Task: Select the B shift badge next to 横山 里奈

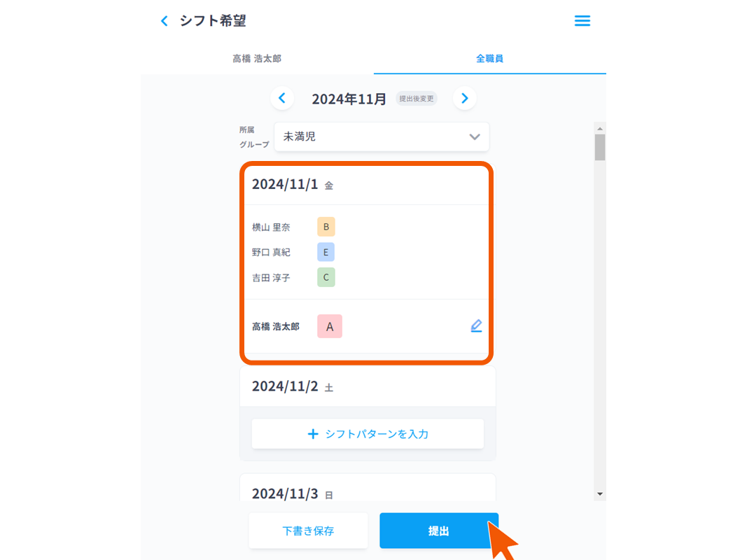Action: pos(326,226)
